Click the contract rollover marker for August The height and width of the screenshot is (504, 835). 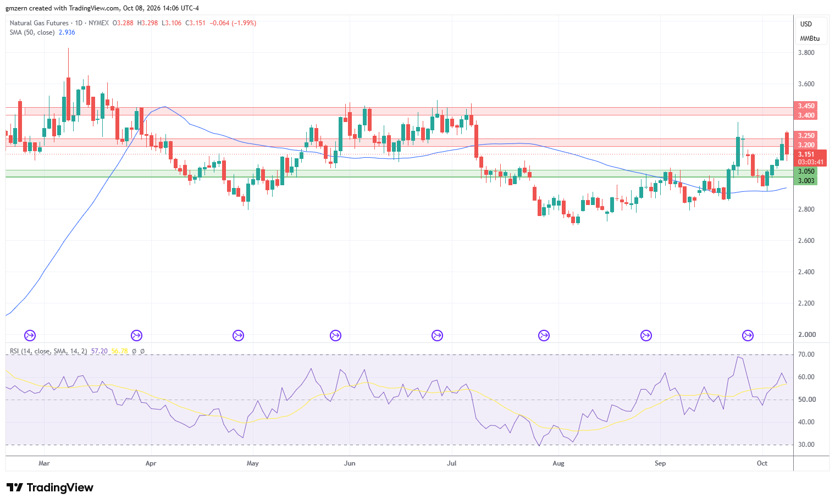[x=544, y=335]
